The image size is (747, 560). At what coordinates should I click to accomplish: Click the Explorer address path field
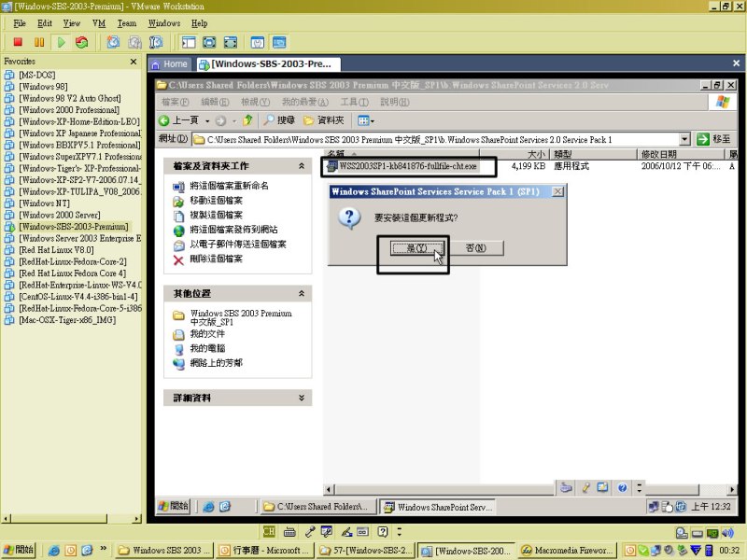[436, 139]
